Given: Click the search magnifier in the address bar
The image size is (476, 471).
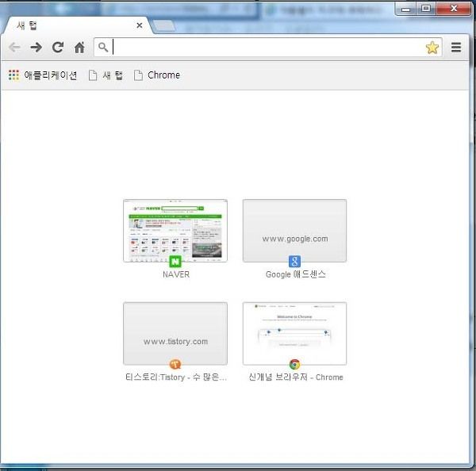Looking at the screenshot, I should (103, 48).
